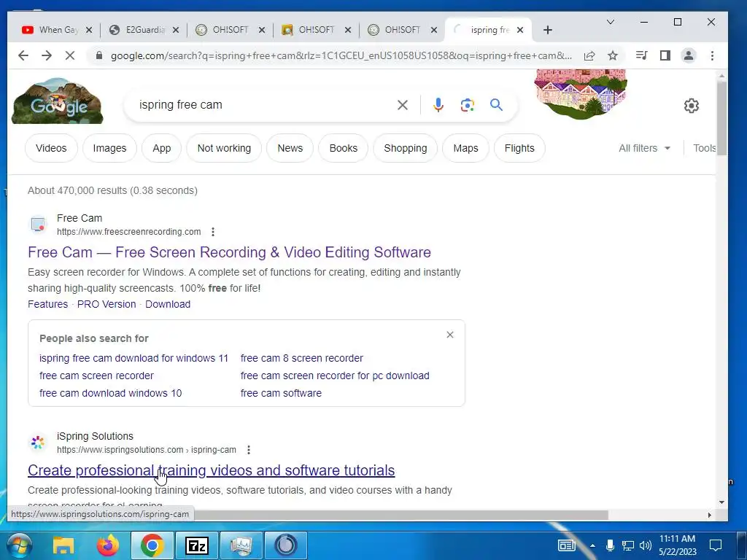Open Create professional training videos result
The height and width of the screenshot is (560, 747).
[x=211, y=470]
